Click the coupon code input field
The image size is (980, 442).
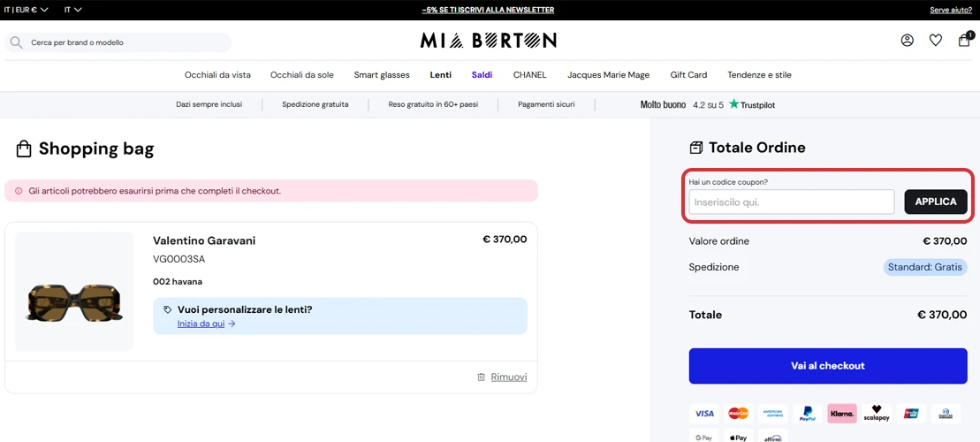[x=792, y=202]
